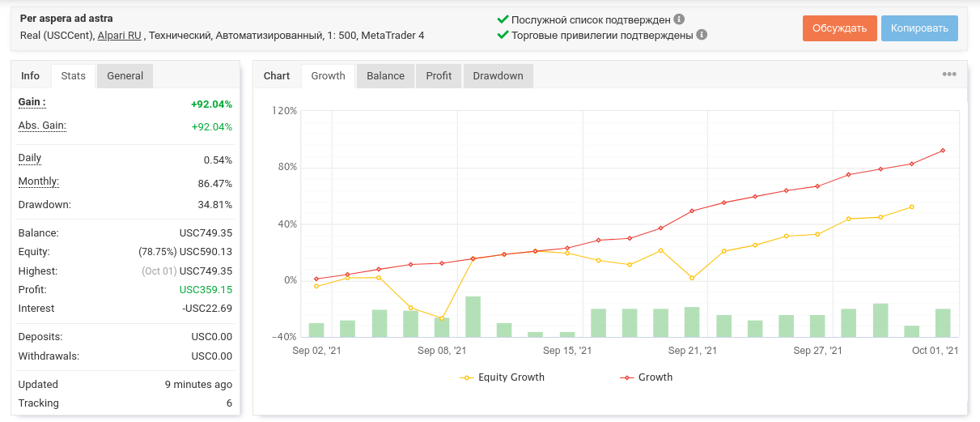The height and width of the screenshot is (422, 980).
Task: Switch to the Growth chart tab
Action: pos(329,76)
